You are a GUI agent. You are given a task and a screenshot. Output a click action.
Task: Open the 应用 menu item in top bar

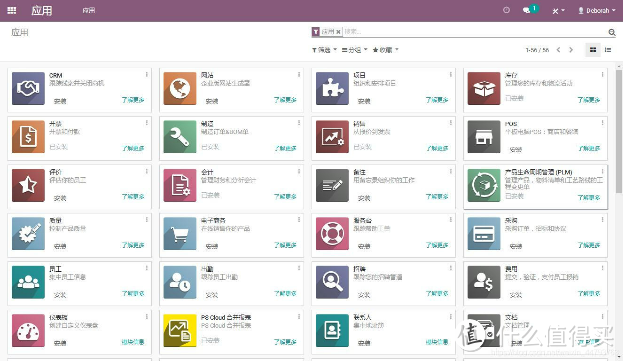(88, 11)
